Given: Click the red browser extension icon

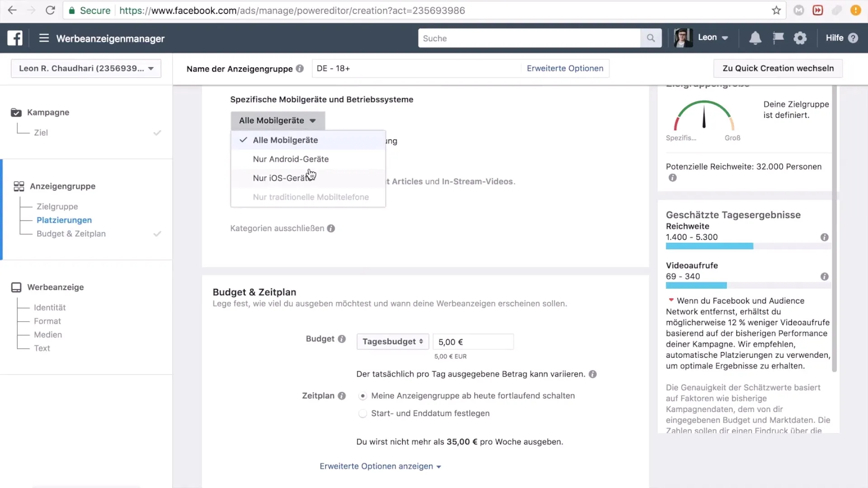Looking at the screenshot, I should click(x=818, y=10).
